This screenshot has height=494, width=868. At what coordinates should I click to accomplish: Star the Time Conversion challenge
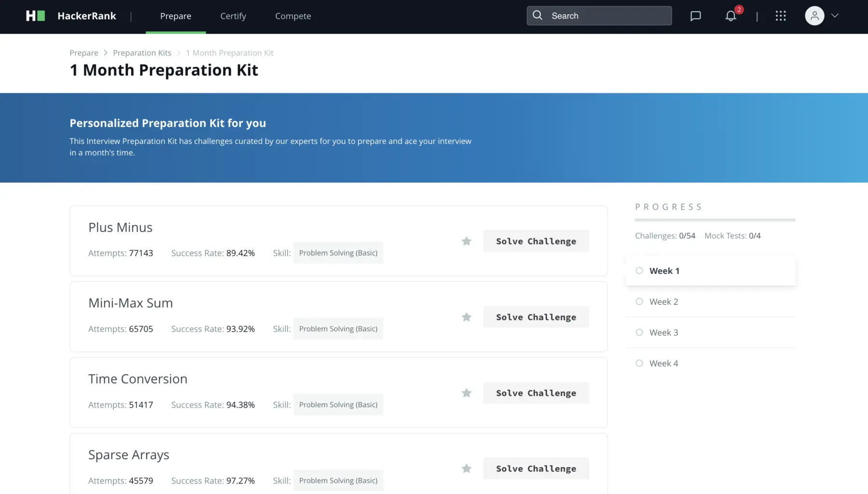pos(466,393)
